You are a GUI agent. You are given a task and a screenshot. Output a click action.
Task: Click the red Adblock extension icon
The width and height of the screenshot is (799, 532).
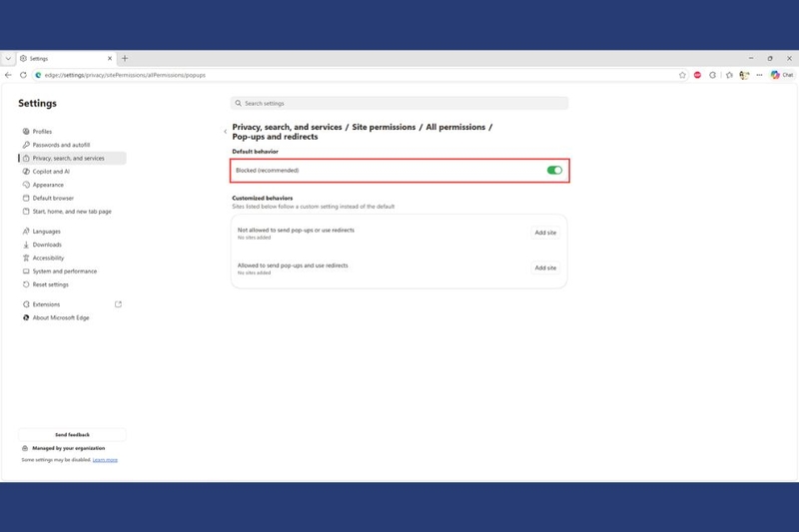697,75
